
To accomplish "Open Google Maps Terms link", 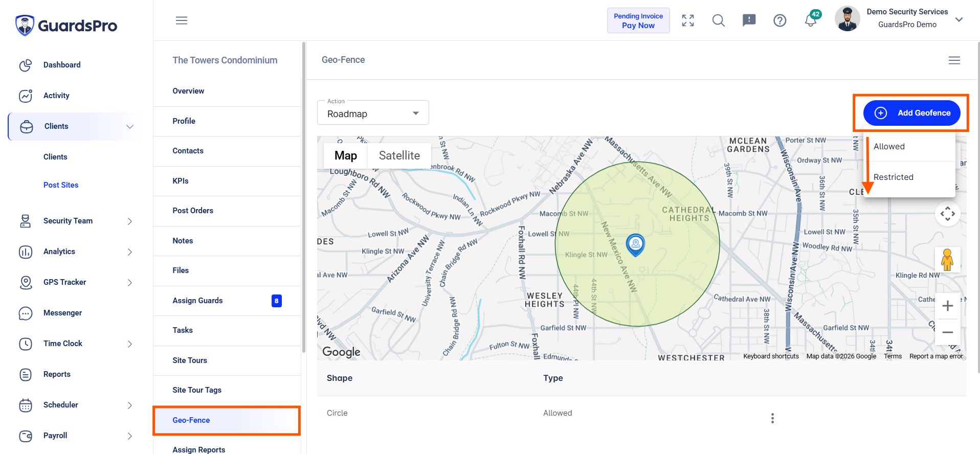I will coord(893,356).
